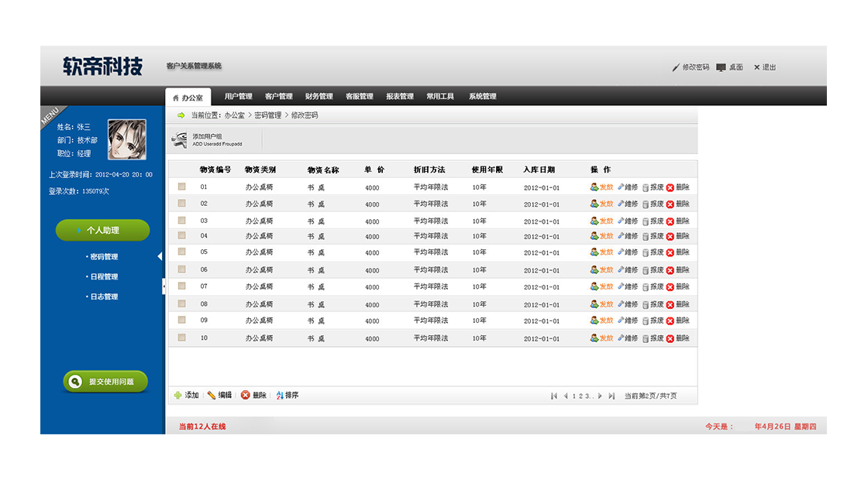Open the 办公室 tab
Viewport: 868px width, 480px height.
click(188, 98)
